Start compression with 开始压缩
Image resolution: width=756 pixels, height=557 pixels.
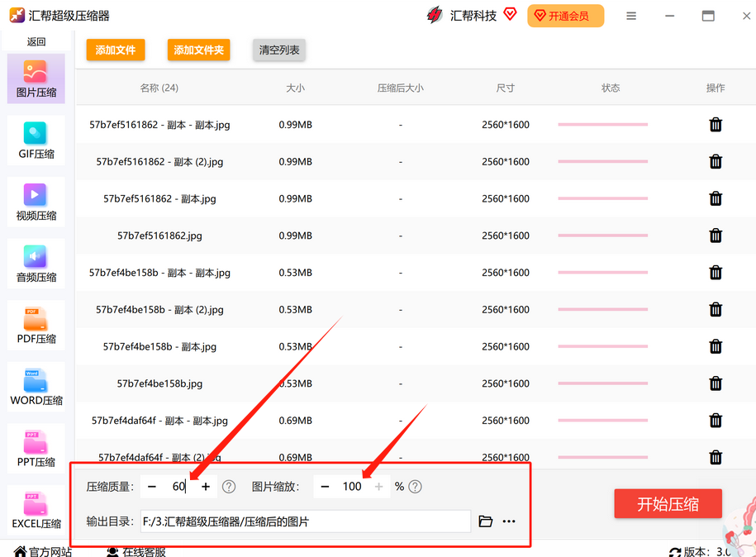click(668, 504)
